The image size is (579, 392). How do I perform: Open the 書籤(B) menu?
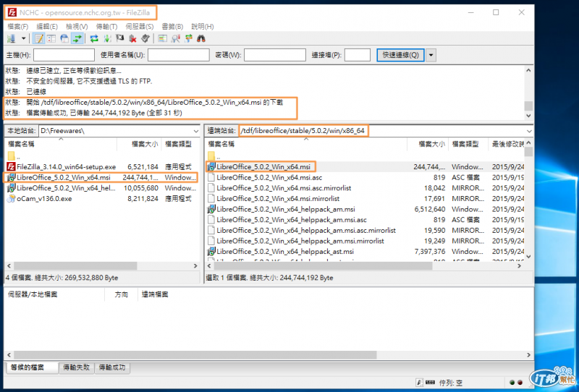pos(172,27)
